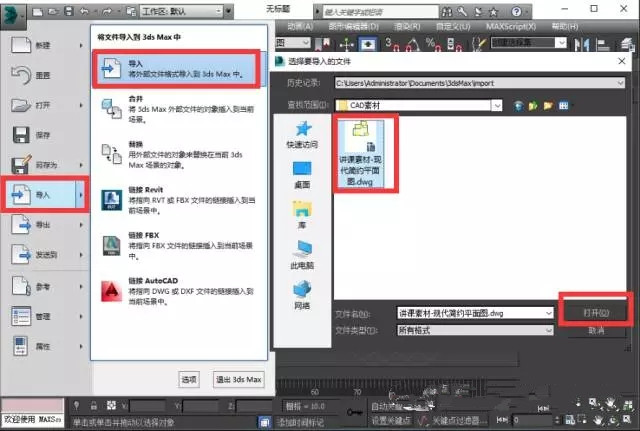This screenshot has height=431, width=640.
Task: Open the 动画(A) menu
Action: pyautogui.click(x=300, y=27)
